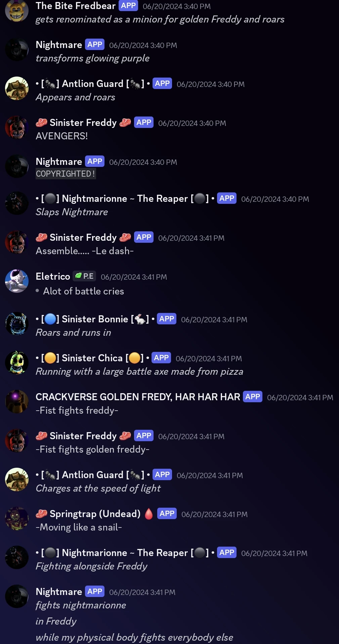This screenshot has width=339, height=644.
Task: Open Sinister Bonnie username profile
Action: (x=95, y=319)
